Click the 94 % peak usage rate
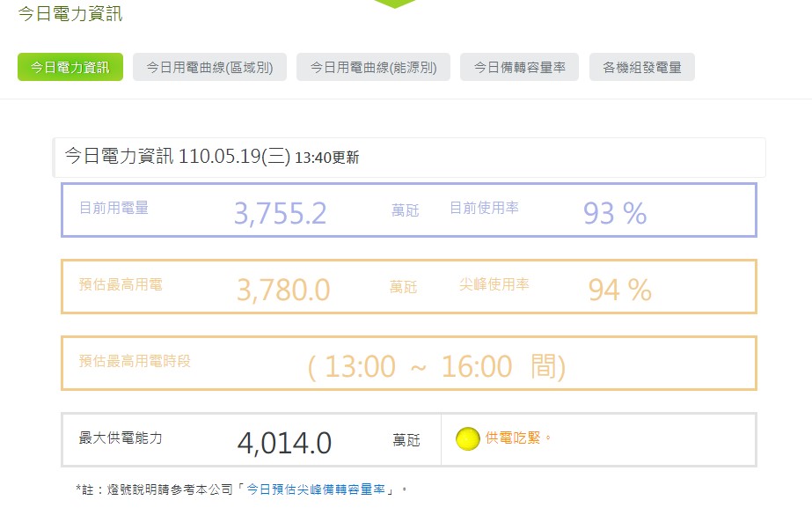The height and width of the screenshot is (515, 812). pos(619,290)
